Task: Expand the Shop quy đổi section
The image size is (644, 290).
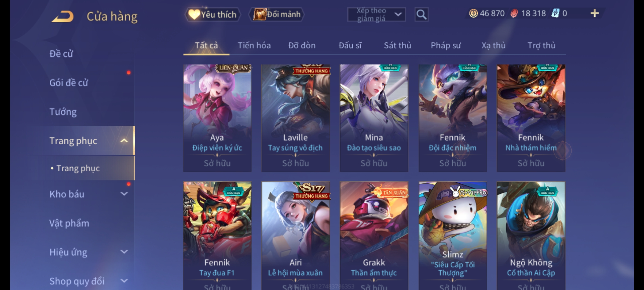Action: [x=124, y=281]
